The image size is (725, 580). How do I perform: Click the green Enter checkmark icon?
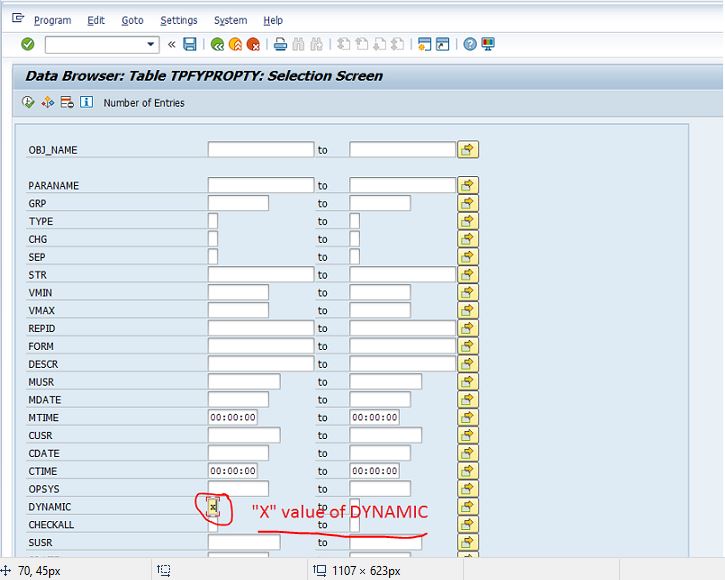click(x=28, y=44)
